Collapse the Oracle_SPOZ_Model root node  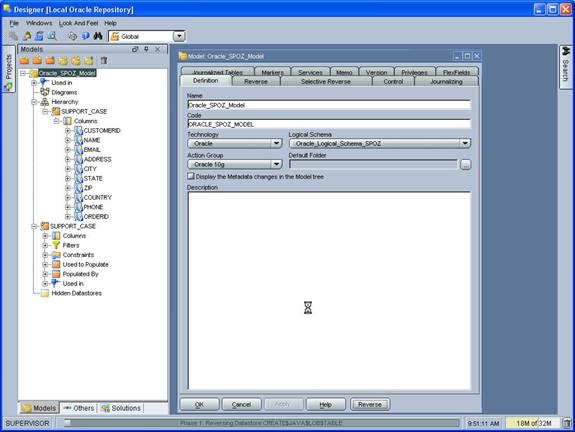point(23,73)
